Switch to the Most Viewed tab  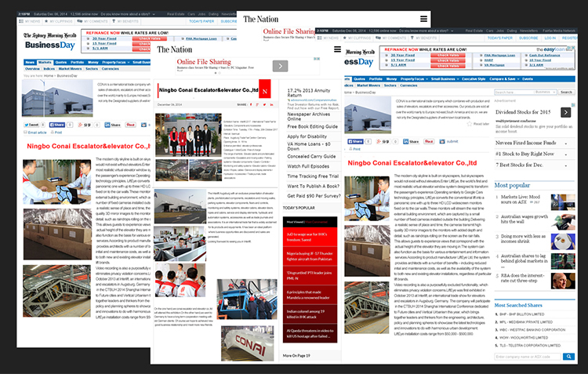[x=295, y=222]
